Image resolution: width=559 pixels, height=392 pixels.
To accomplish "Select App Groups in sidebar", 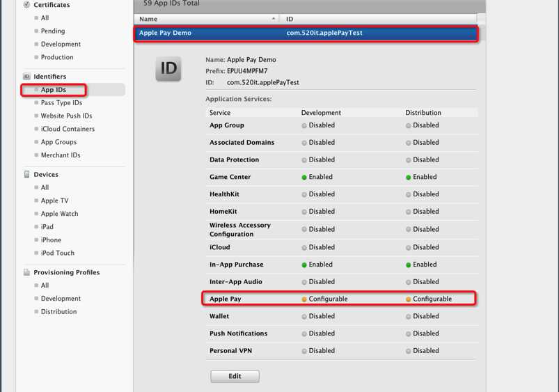I will point(58,142).
